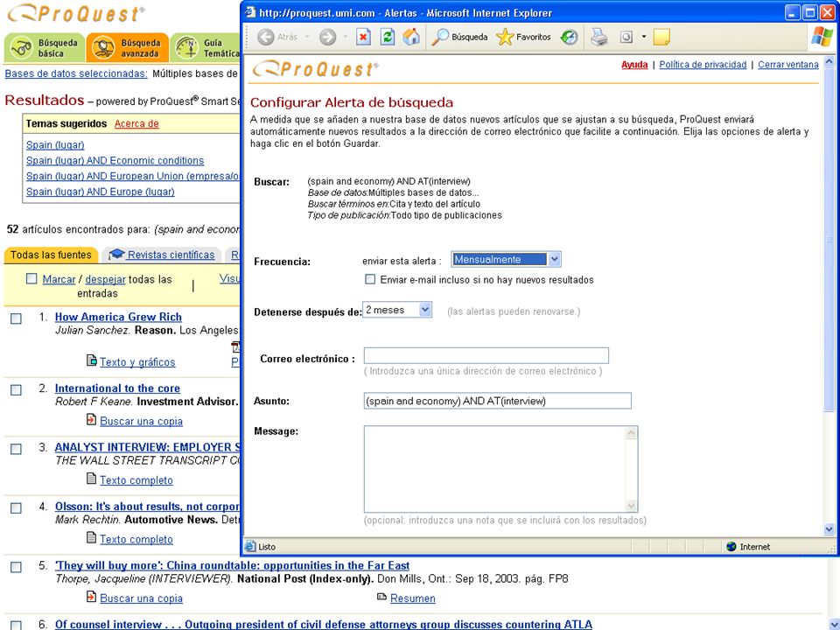This screenshot has height=630, width=840.
Task: Open 'Spain (lugar) AND Europe (lugar)' topic
Action: pos(100,192)
